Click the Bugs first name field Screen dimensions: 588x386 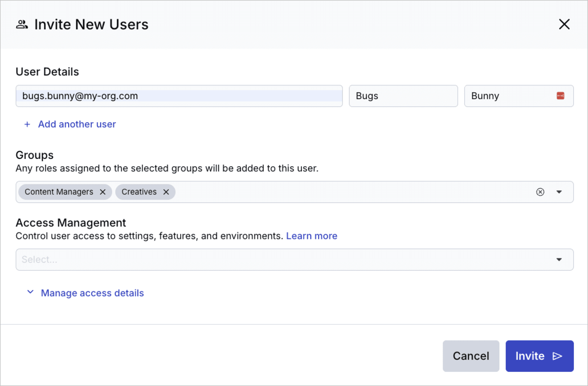pyautogui.click(x=403, y=96)
